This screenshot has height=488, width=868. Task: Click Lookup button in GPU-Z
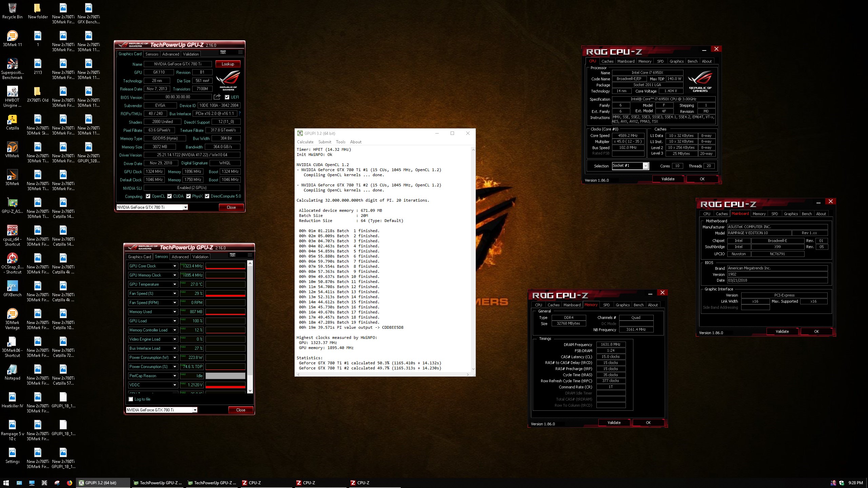pos(228,64)
